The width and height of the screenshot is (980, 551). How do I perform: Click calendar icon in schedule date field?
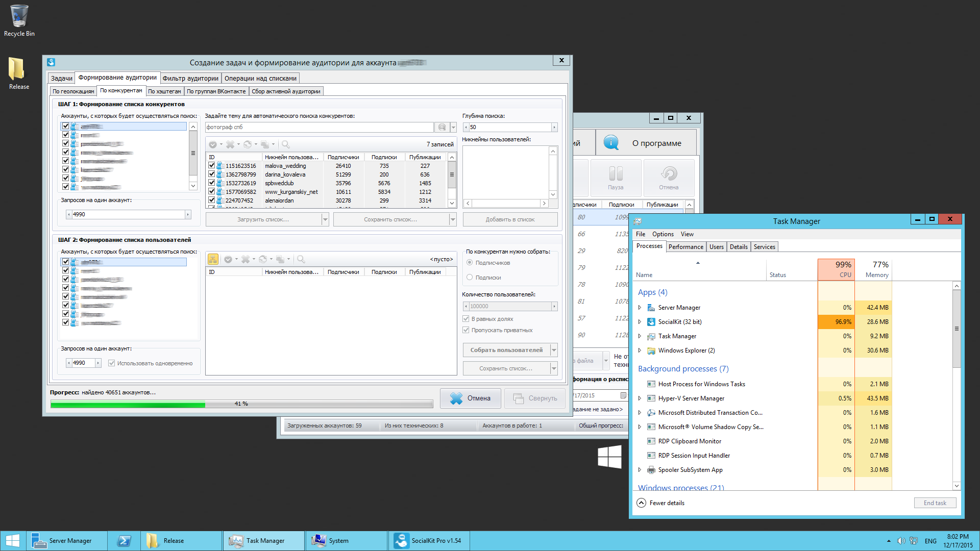pos(623,395)
